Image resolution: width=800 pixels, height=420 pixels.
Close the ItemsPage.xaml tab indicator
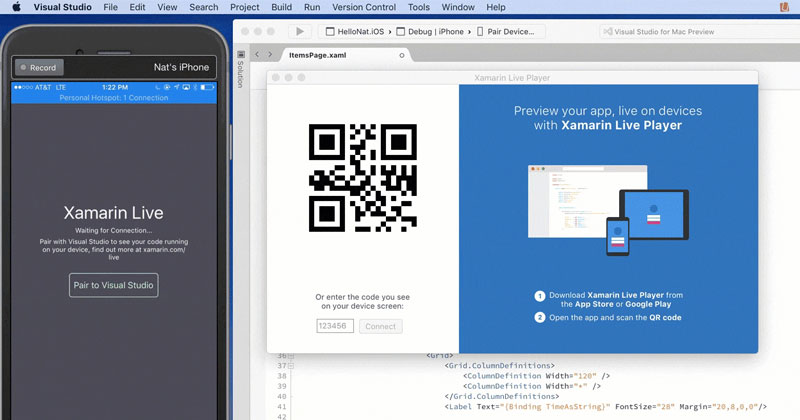tap(401, 54)
